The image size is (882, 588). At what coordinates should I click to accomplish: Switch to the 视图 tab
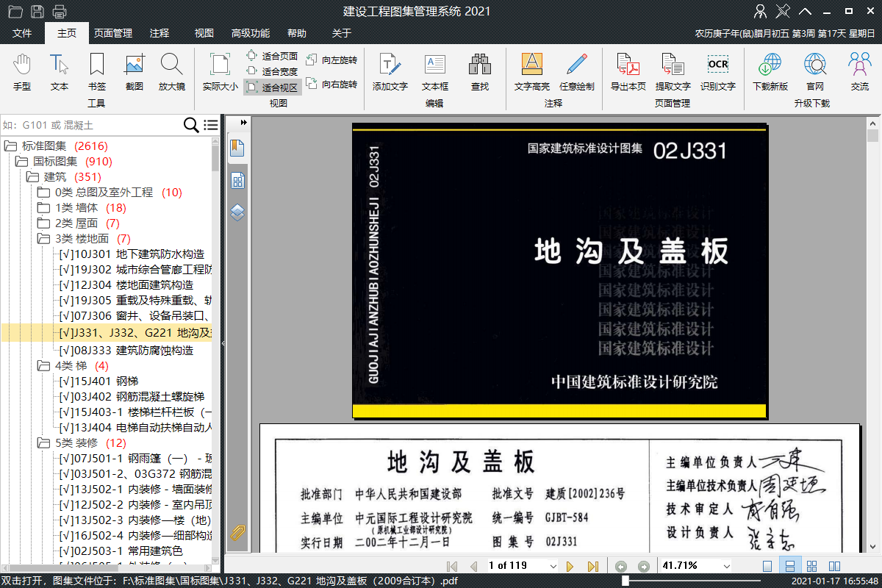(204, 33)
